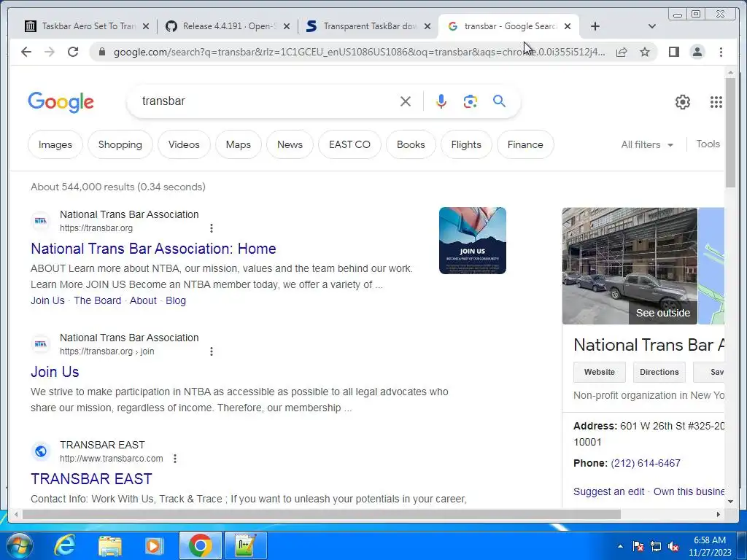Filter results by Flights

pos(466,145)
